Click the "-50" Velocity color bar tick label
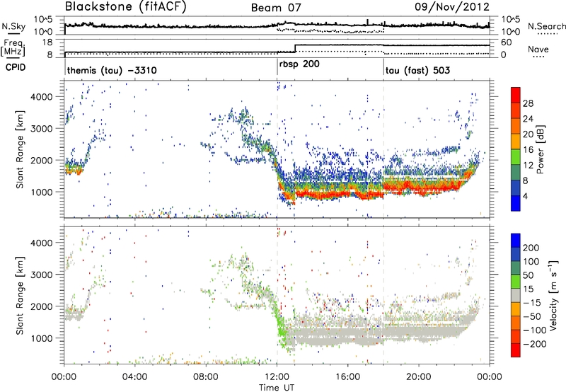 pyautogui.click(x=531, y=316)
